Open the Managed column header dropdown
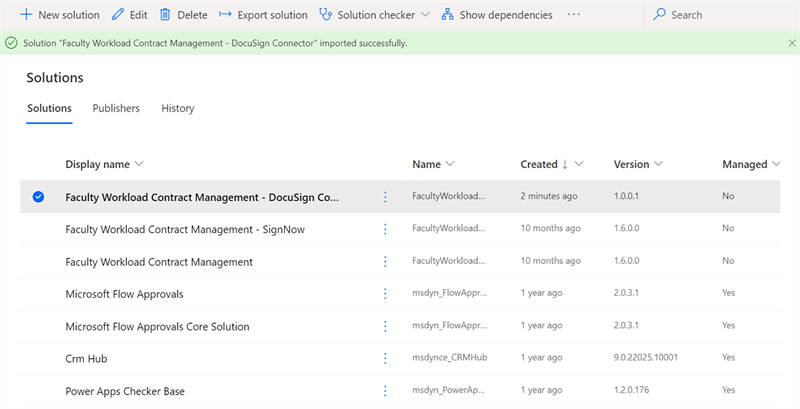800x409 pixels. [x=777, y=164]
